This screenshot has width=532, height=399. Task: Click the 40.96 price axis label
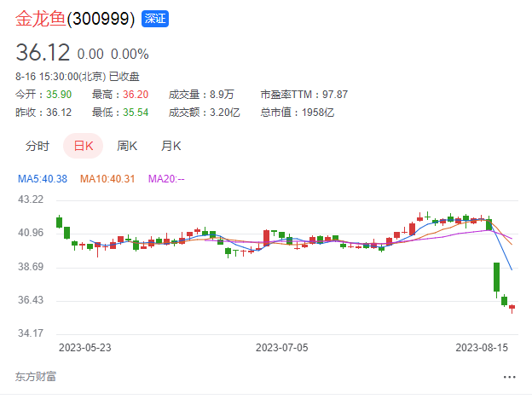tap(31, 233)
